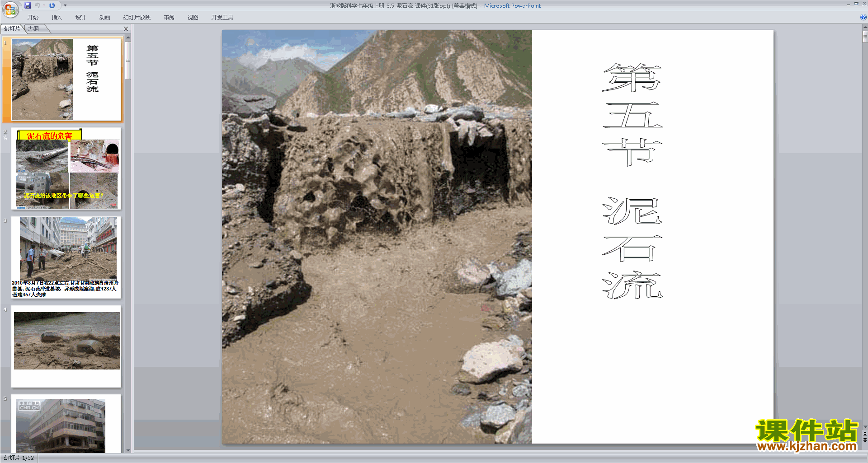Click the animation star icon under slide 2 number
This screenshot has width=868, height=463.
point(5,138)
